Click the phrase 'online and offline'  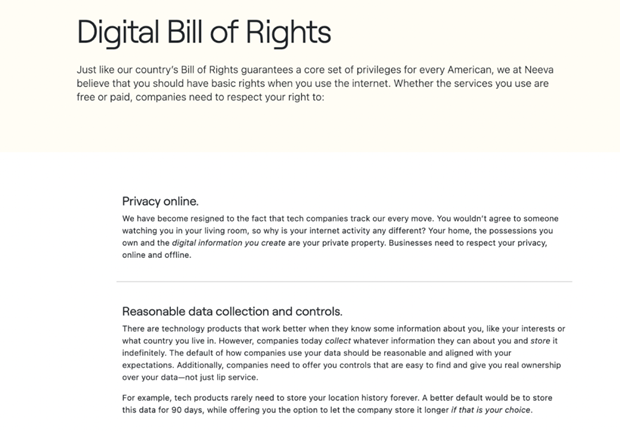tap(156, 255)
